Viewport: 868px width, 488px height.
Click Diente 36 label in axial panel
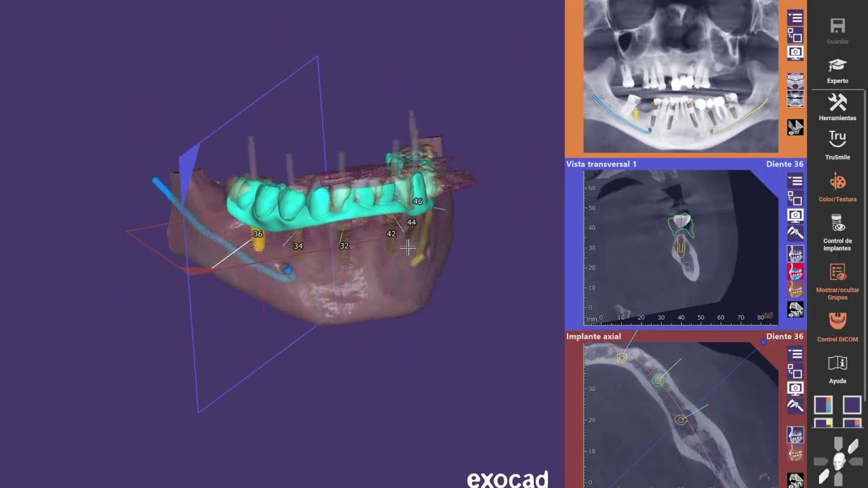(785, 336)
